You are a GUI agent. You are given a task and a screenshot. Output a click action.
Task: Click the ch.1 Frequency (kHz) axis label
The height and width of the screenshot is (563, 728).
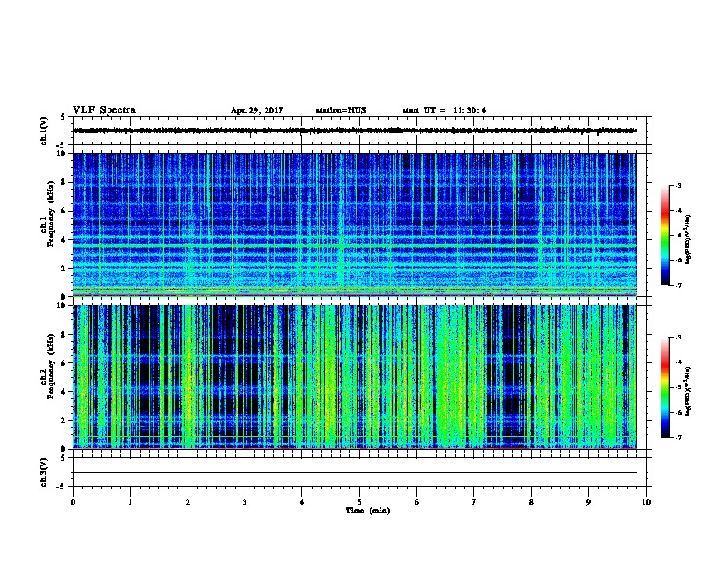click(x=48, y=214)
